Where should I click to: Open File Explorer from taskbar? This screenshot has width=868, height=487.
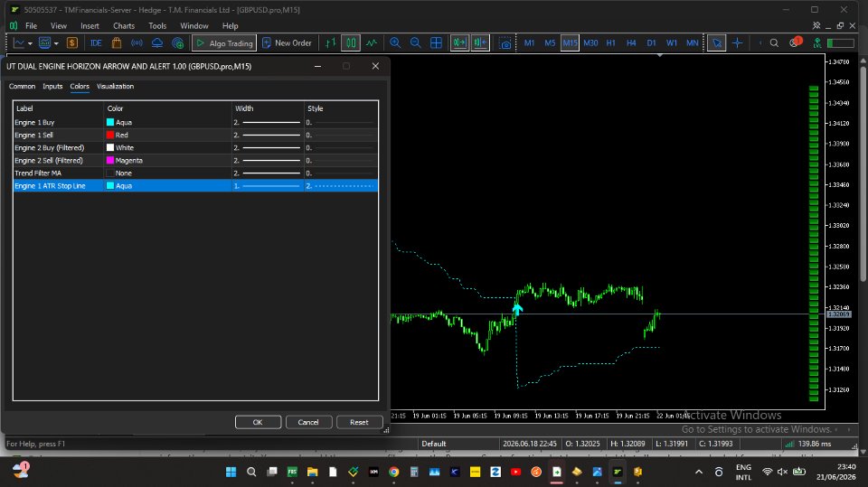312,472
